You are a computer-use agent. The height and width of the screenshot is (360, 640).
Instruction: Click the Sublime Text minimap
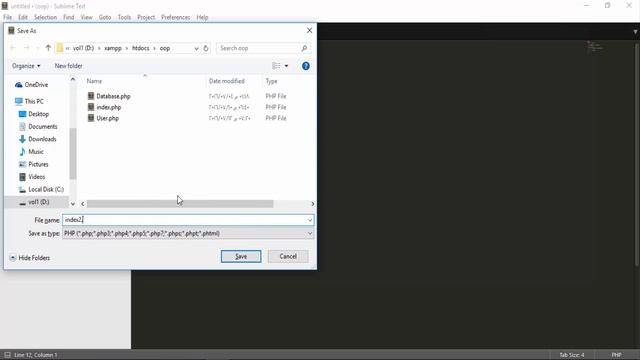pyautogui.click(x=596, y=47)
